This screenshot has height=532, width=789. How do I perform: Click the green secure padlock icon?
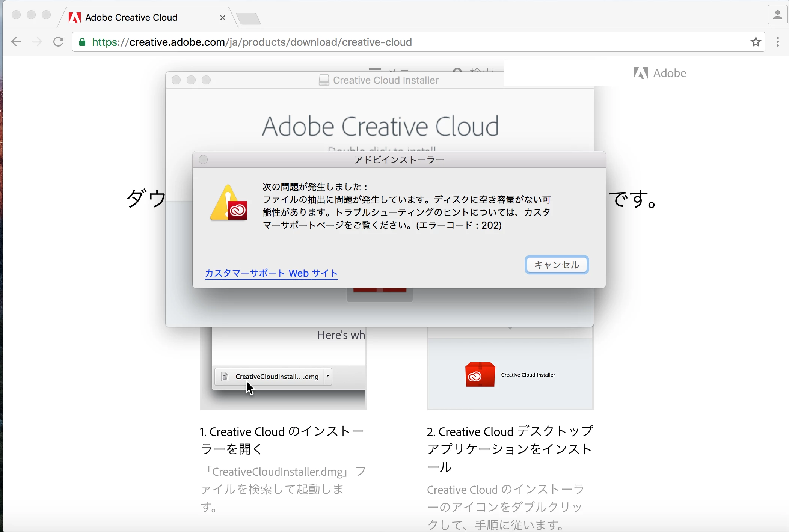point(82,42)
